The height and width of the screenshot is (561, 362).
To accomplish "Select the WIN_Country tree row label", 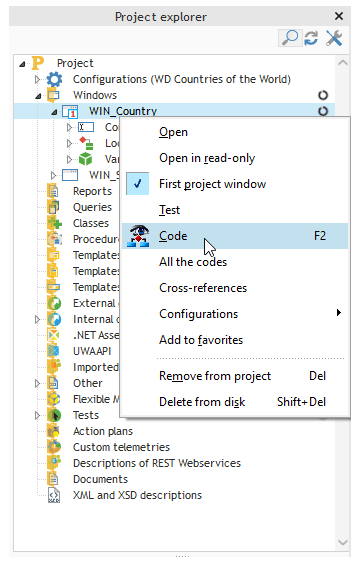I will (123, 111).
